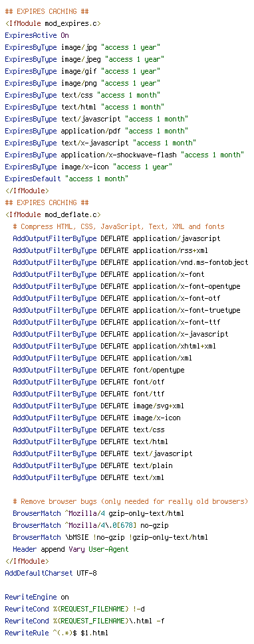This screenshot has height=644, width=254.
Task: Click the RewriteCond REQUEST_FILENAME \.html -f line
Action: point(84,621)
